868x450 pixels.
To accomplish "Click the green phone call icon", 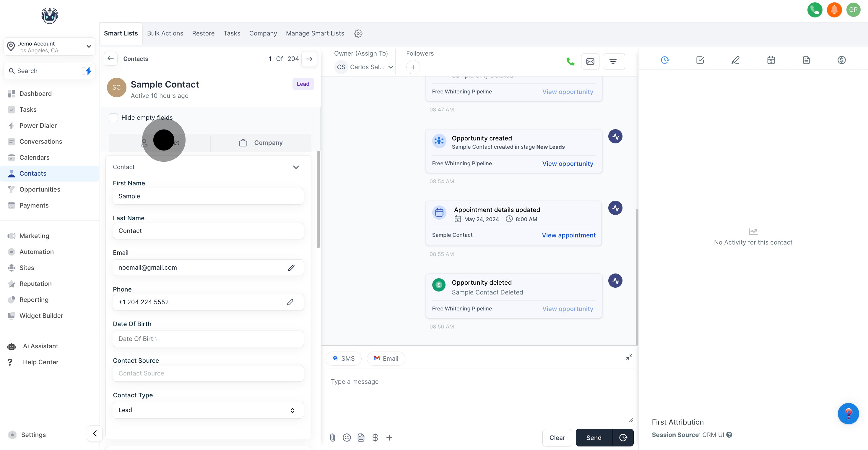I will point(570,61).
